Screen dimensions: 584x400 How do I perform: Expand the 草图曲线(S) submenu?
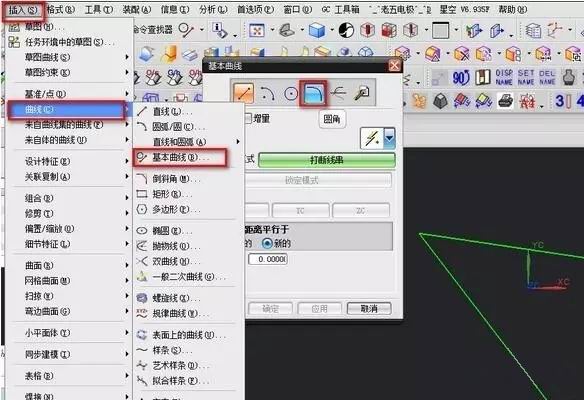point(69,57)
